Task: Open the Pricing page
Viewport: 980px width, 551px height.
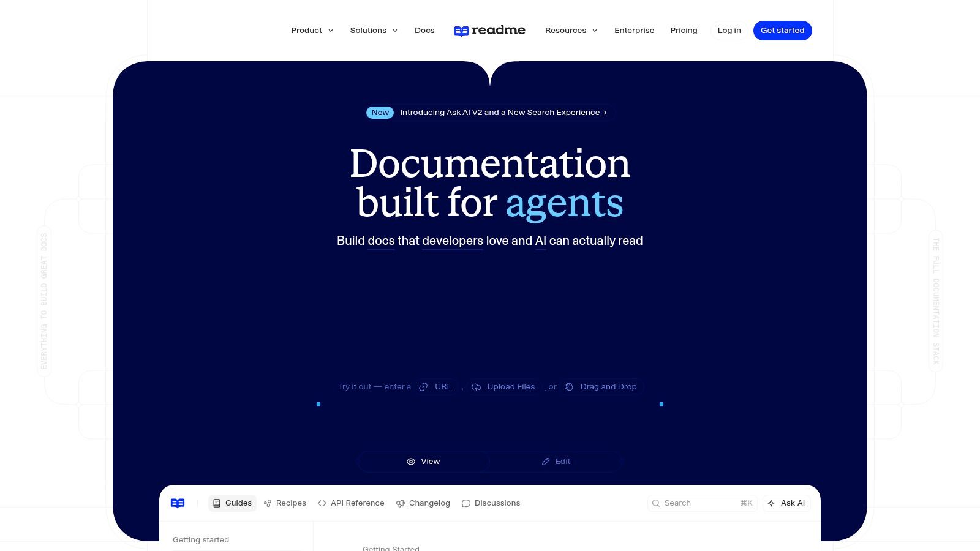Action: click(x=684, y=31)
